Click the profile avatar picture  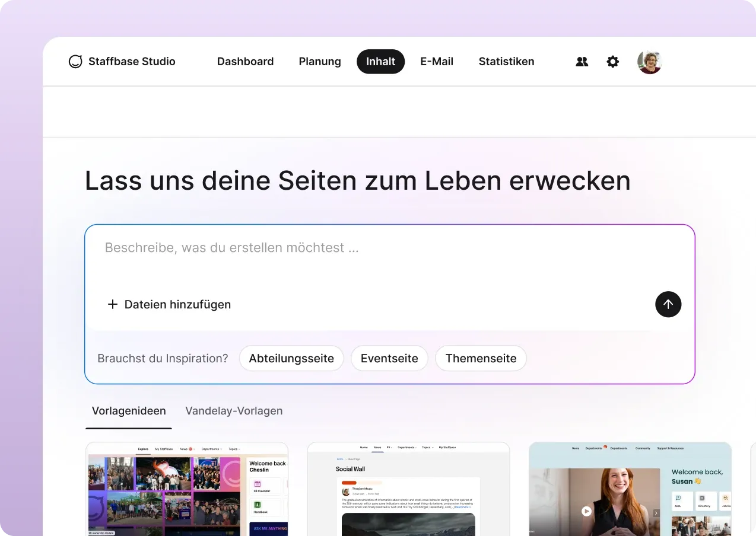650,61
